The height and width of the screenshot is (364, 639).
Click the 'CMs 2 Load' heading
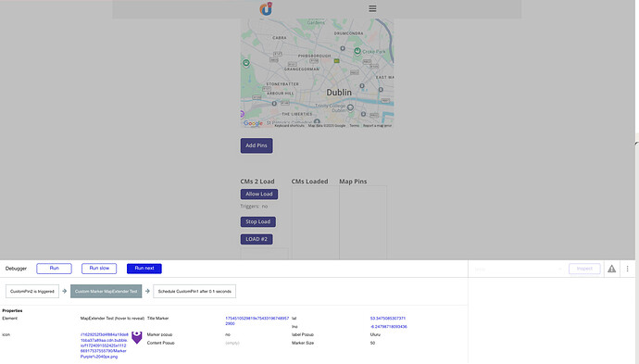coord(257,182)
